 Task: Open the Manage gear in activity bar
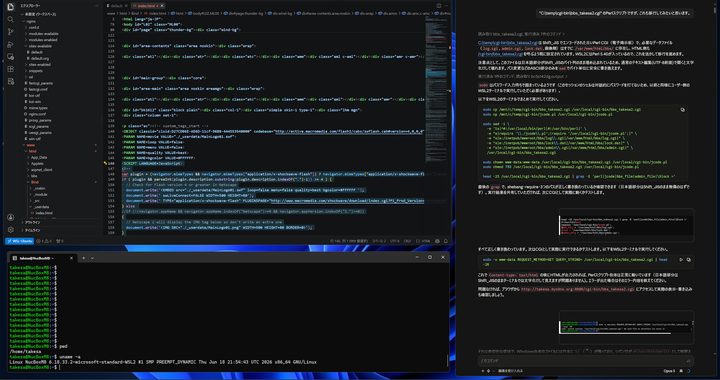(11, 229)
